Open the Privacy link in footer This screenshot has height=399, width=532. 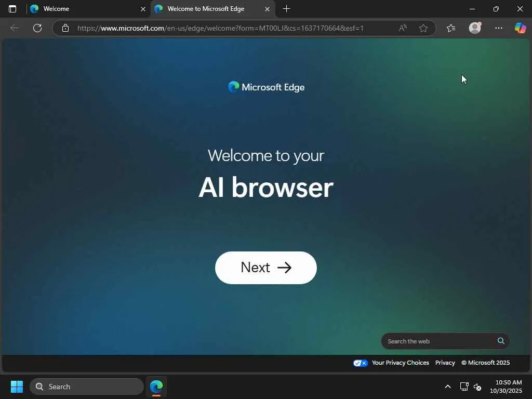click(445, 363)
